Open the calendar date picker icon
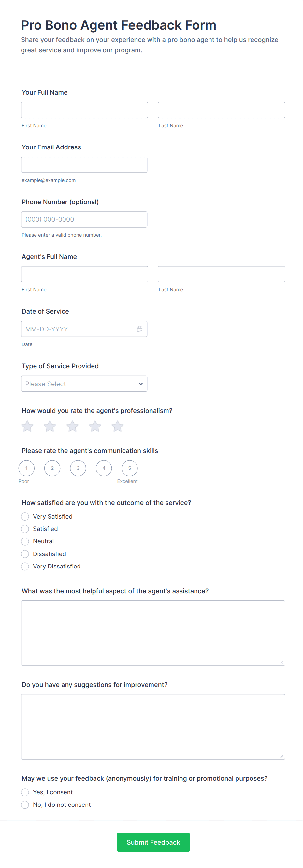Viewport: 303px width, 868px height. point(139,329)
